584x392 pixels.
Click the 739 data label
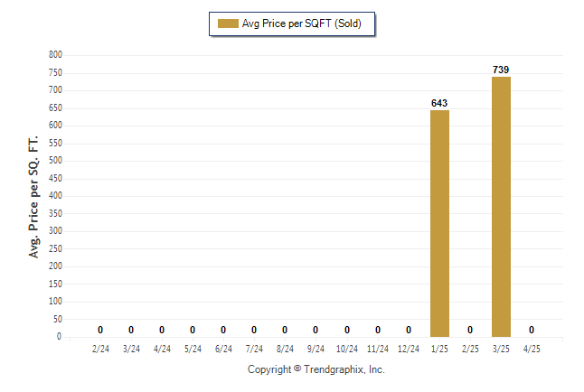501,70
